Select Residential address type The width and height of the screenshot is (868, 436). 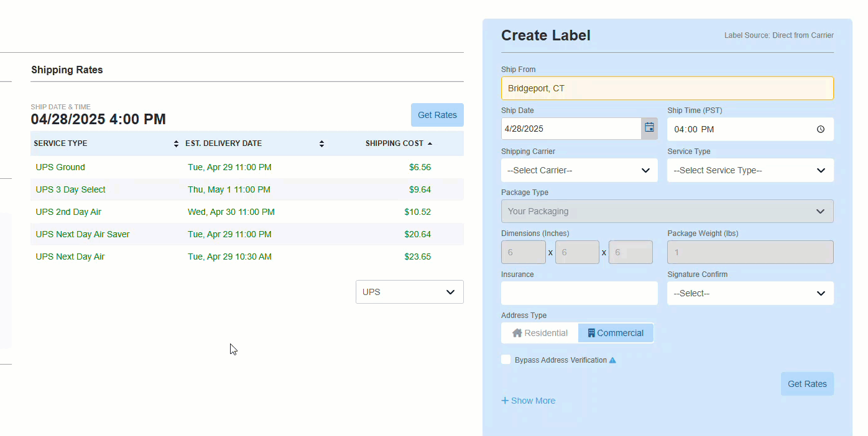[x=540, y=333]
